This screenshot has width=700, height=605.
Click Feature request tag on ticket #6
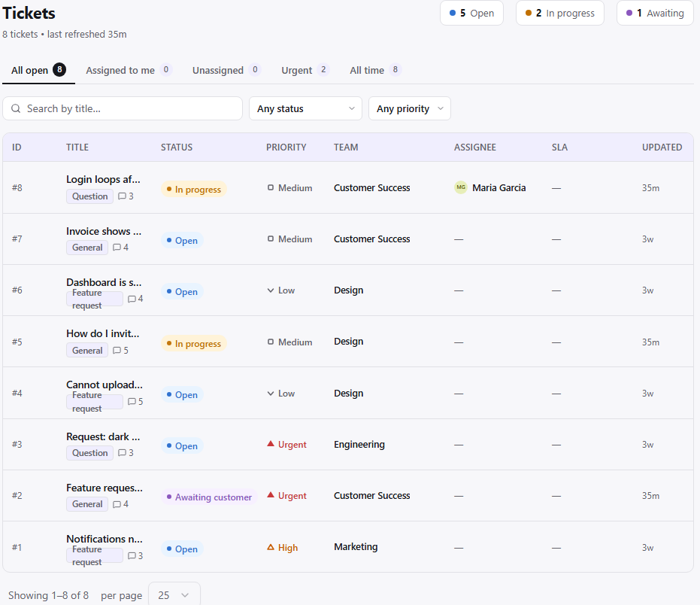pyautogui.click(x=95, y=299)
